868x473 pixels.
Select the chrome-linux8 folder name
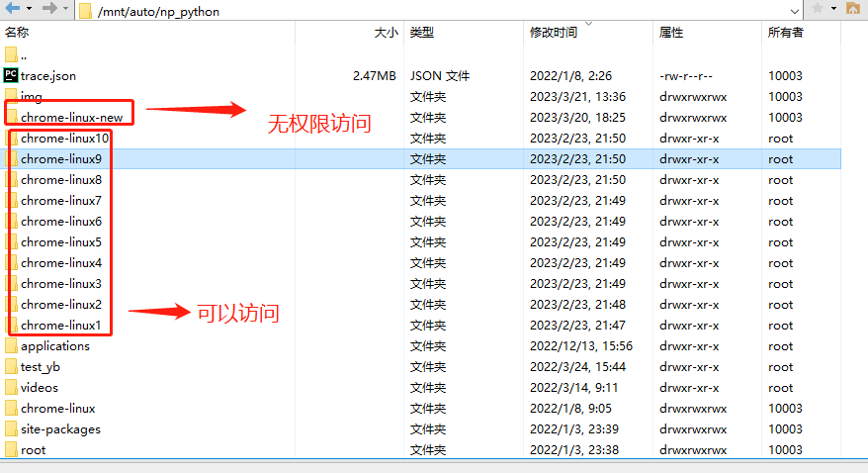click(x=61, y=180)
